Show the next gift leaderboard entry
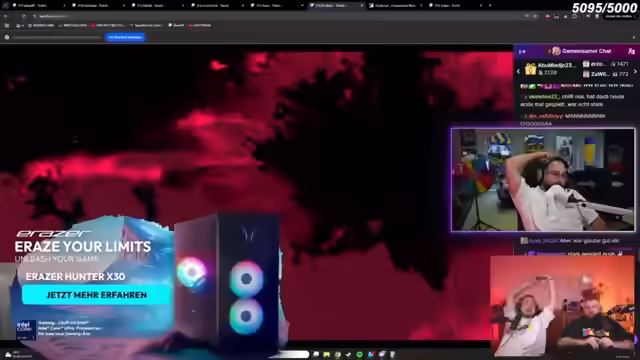Image resolution: width=640 pixels, height=360 pixels. point(635,71)
